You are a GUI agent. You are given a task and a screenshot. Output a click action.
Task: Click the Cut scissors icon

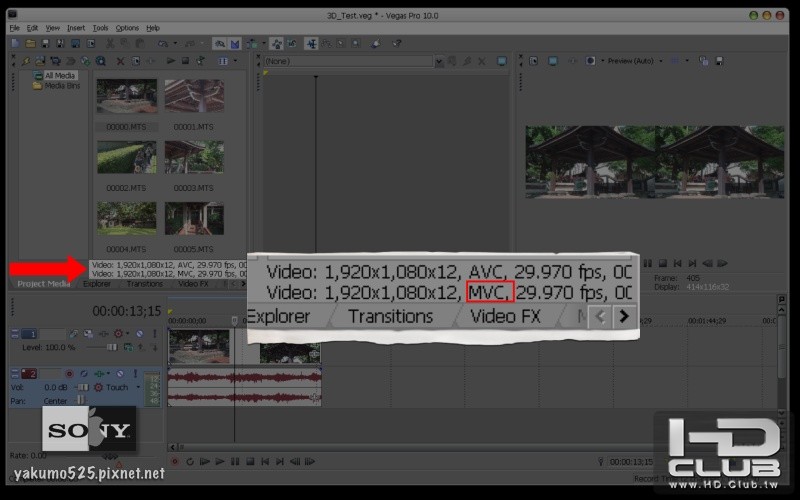pyautogui.click(x=110, y=44)
